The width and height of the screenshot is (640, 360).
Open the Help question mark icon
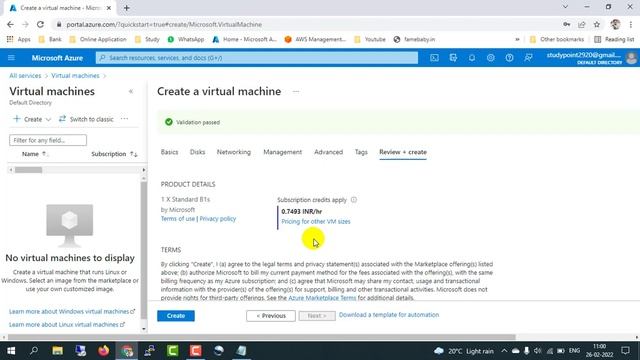point(509,58)
